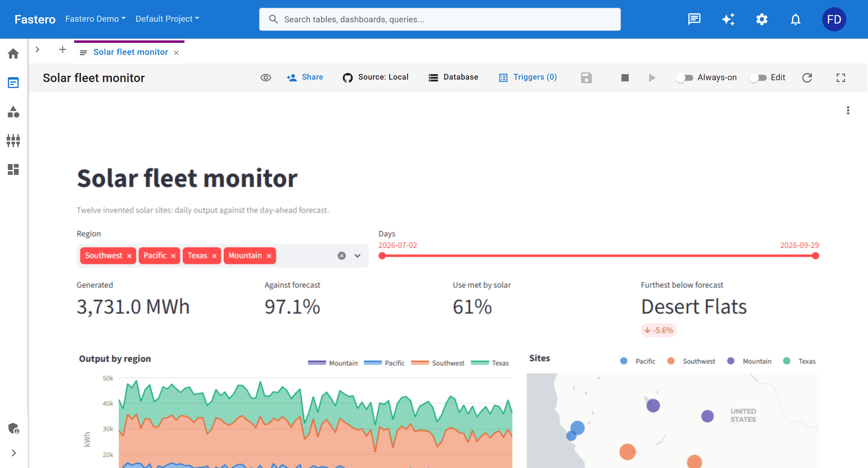
Task: Open the settings gear icon
Action: click(x=762, y=19)
